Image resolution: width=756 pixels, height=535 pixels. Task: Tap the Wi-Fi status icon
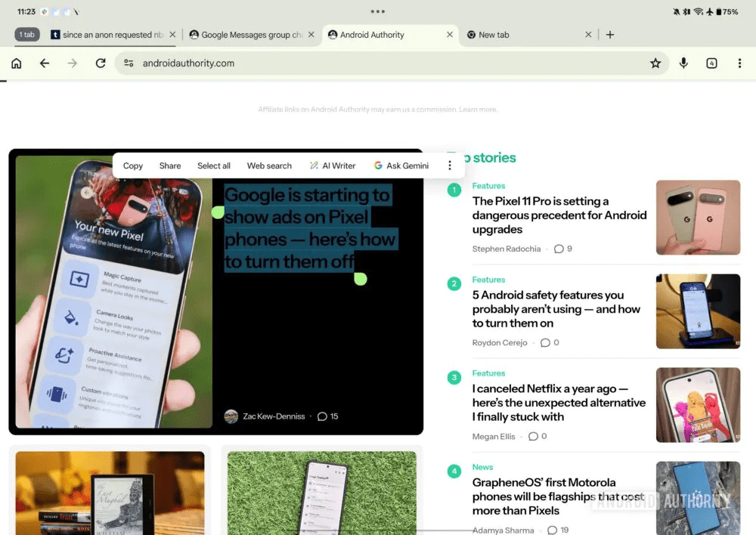(698, 11)
